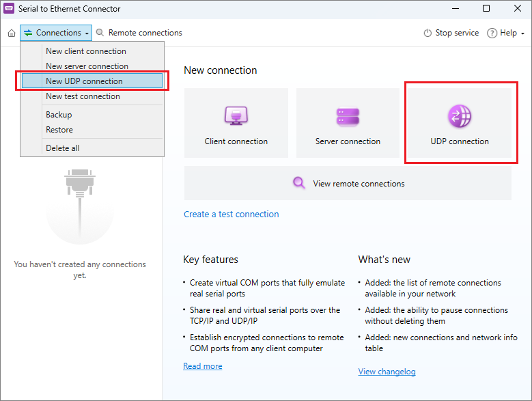Click the Server connection tile label
Viewport: 532px width, 401px height.
348,141
